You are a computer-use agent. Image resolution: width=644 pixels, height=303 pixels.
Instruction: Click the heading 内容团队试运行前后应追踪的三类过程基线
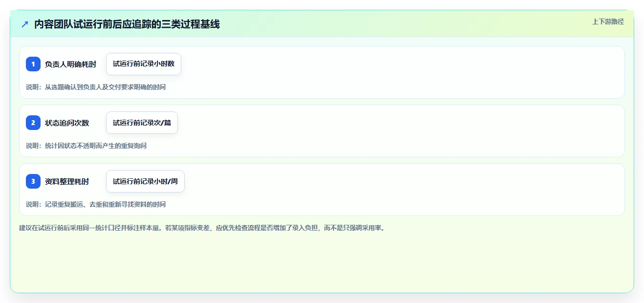coord(127,24)
